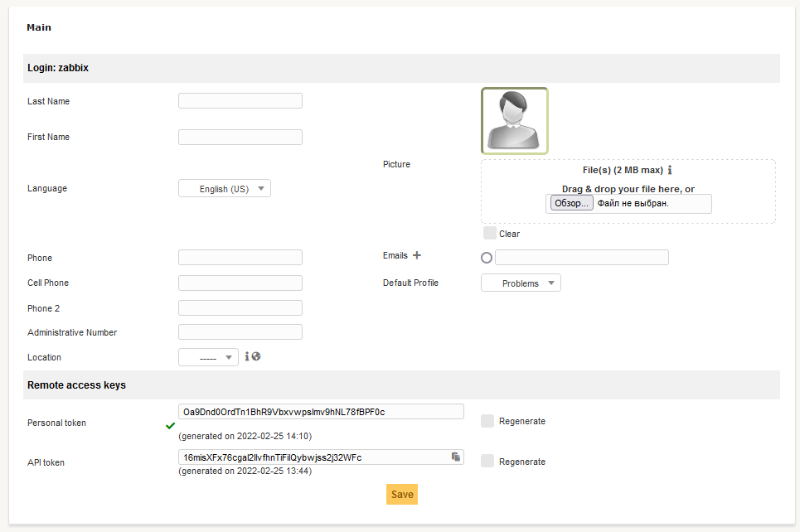Open the Location dropdown
Viewport: 800px width, 532px height.
pyautogui.click(x=208, y=358)
